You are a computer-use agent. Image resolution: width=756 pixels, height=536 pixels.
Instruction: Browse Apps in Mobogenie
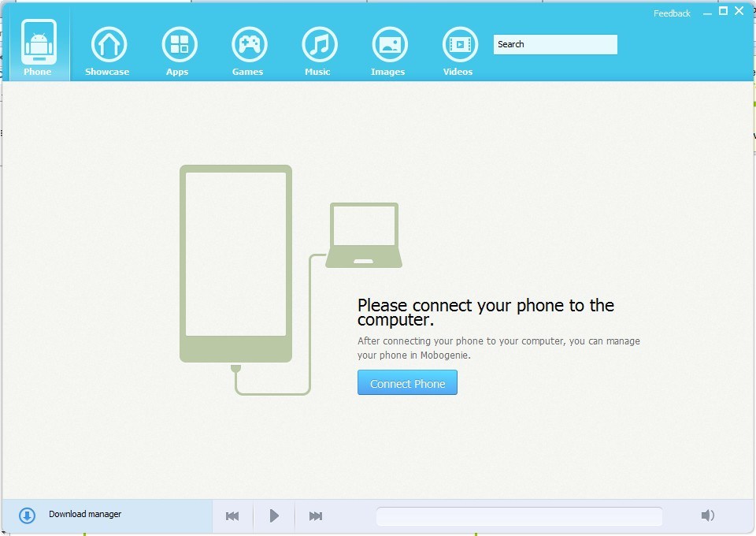tap(178, 49)
